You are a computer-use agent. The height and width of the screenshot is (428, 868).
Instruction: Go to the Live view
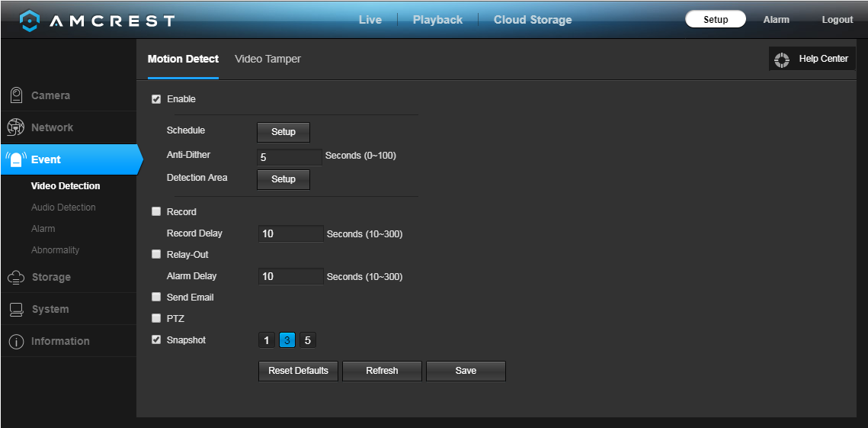coord(370,20)
